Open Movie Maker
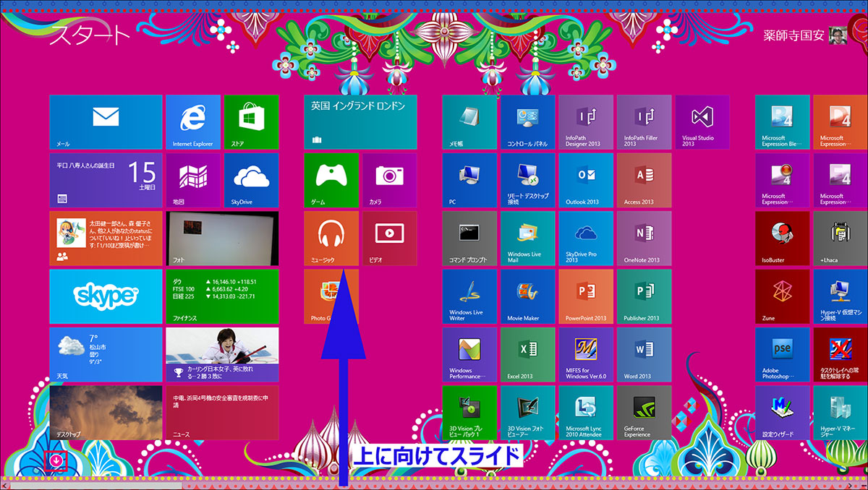The width and height of the screenshot is (868, 490). click(527, 296)
